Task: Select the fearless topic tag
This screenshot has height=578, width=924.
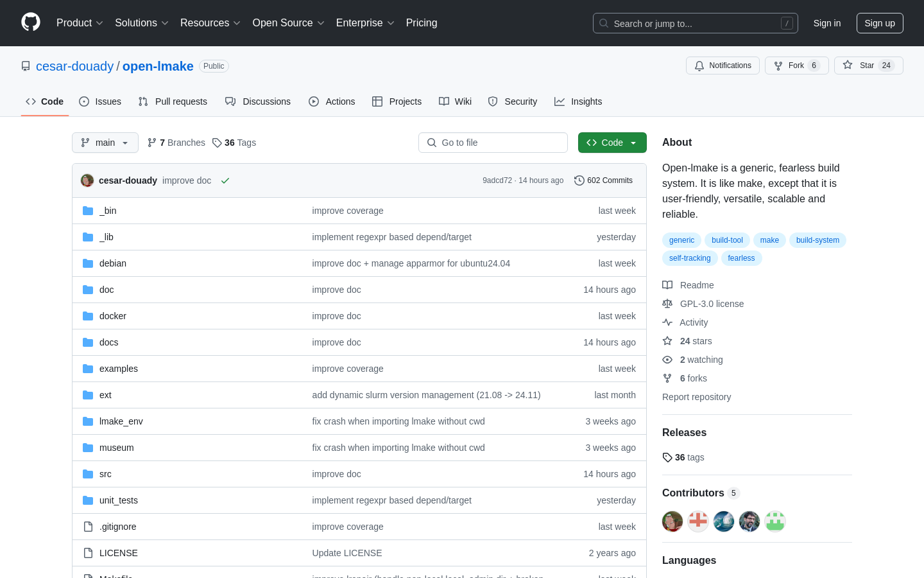Action: pos(741,258)
